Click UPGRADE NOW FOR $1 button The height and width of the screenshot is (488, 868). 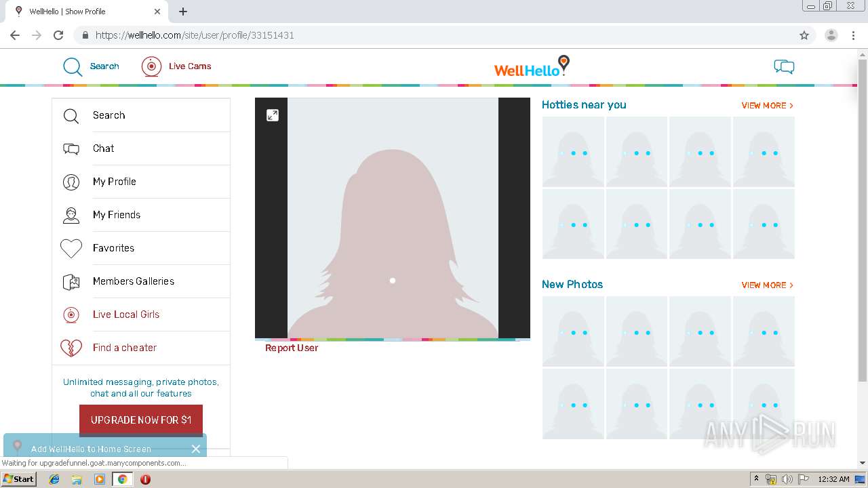pos(141,420)
